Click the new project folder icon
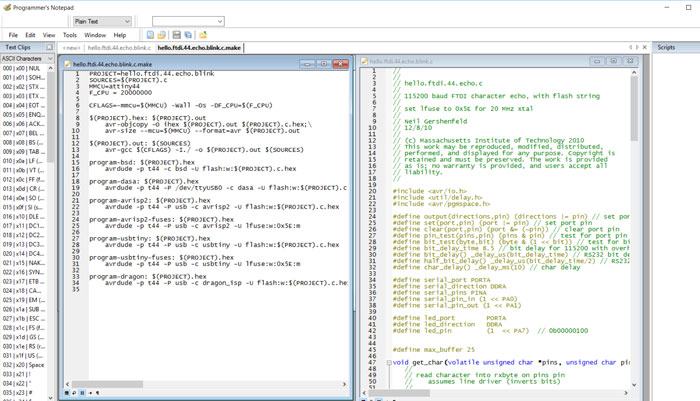Viewport: 700px width, 401px height. 203,35
